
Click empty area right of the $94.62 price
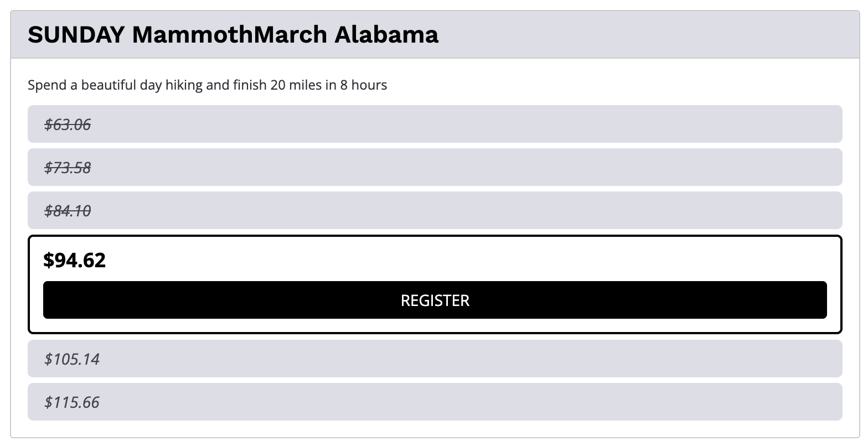pyautogui.click(x=498, y=260)
